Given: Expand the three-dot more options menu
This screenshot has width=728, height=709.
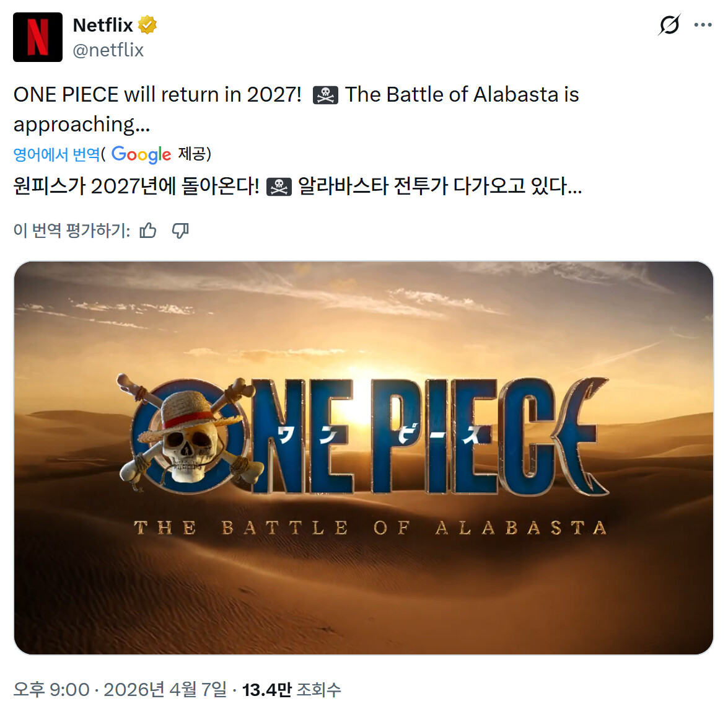Looking at the screenshot, I should (703, 25).
